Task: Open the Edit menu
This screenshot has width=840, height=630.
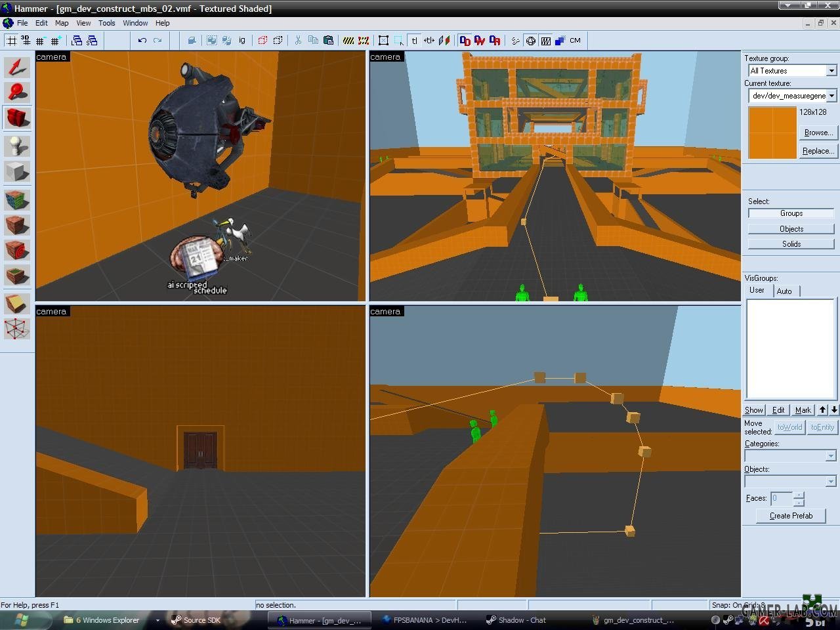Action: [41, 23]
